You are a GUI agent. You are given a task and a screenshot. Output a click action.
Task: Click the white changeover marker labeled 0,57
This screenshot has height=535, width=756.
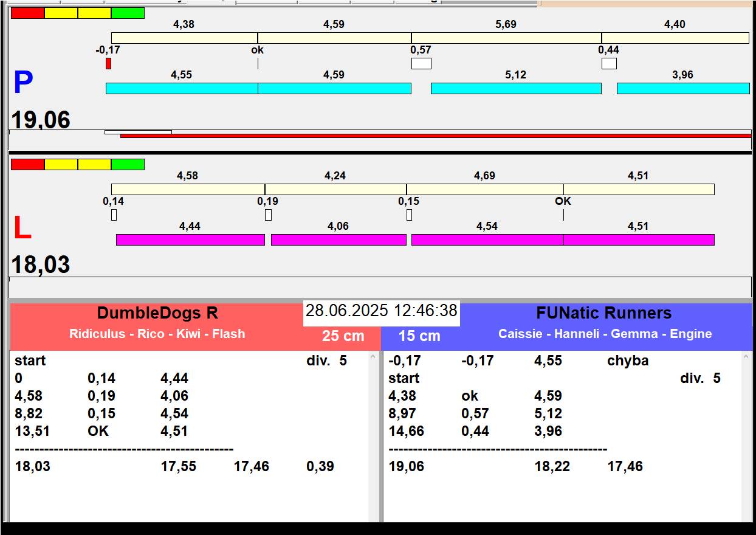coord(421,63)
